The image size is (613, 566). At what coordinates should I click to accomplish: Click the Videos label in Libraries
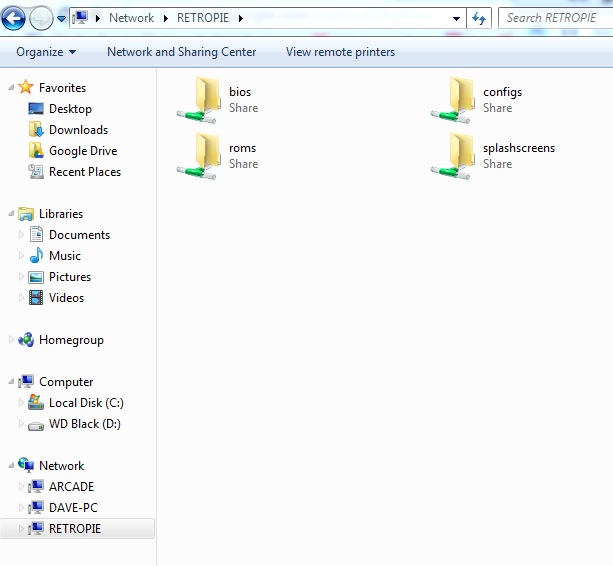[x=66, y=298]
